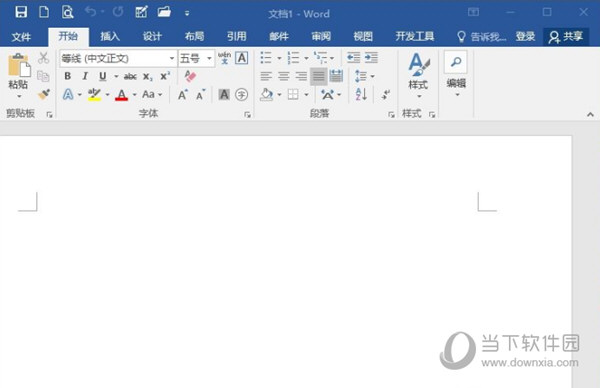
Task: Apply the yellow text highlight color
Action: (x=94, y=95)
